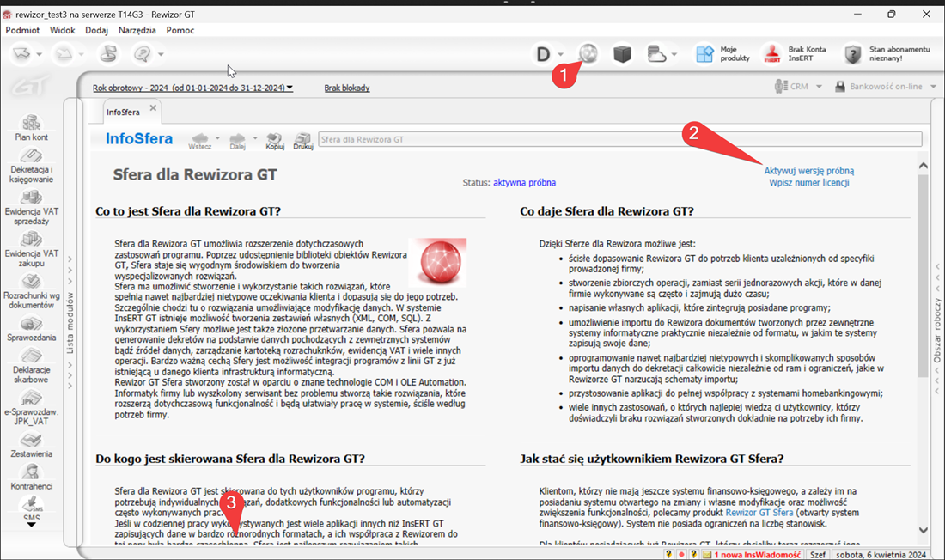The width and height of the screenshot is (945, 560).
Task: Open the Plan kont module
Action: 31,128
